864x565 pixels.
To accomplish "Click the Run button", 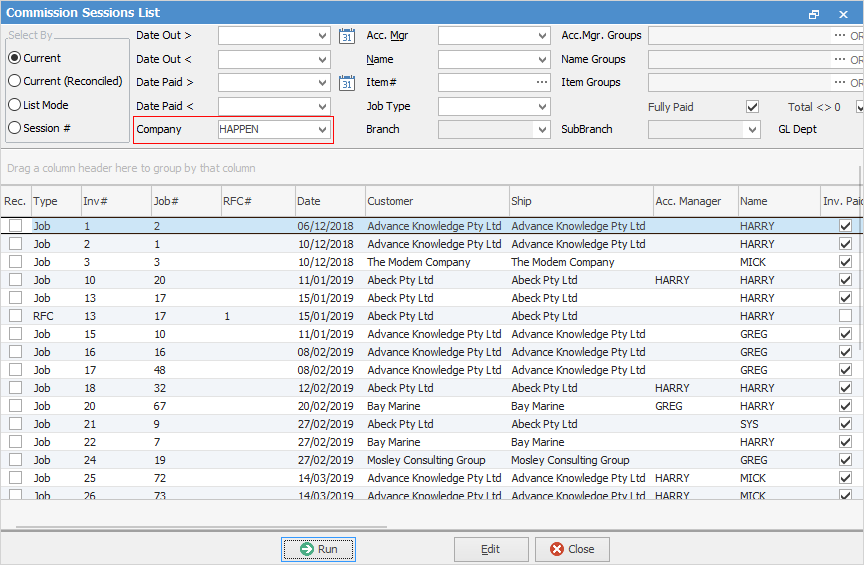I will 318,549.
